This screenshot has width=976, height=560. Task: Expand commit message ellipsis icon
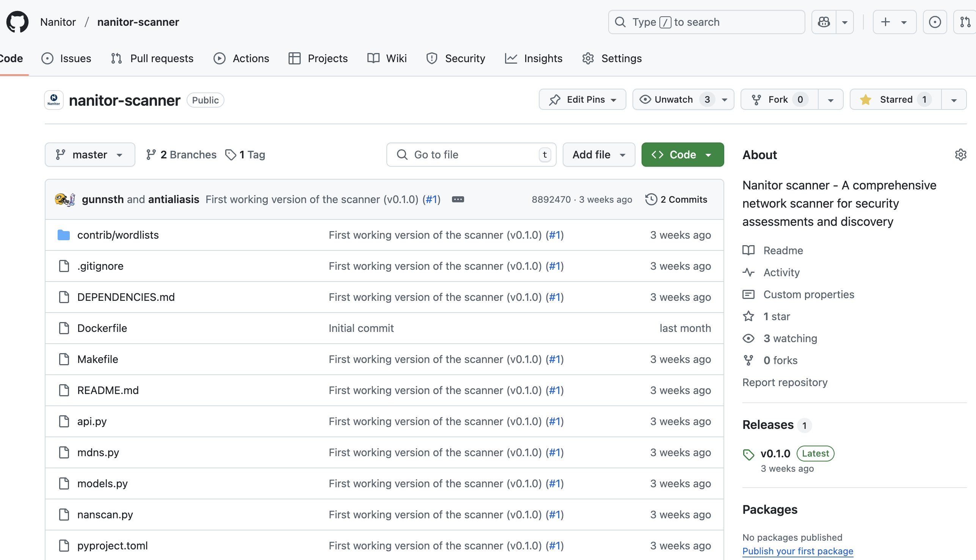point(458,199)
